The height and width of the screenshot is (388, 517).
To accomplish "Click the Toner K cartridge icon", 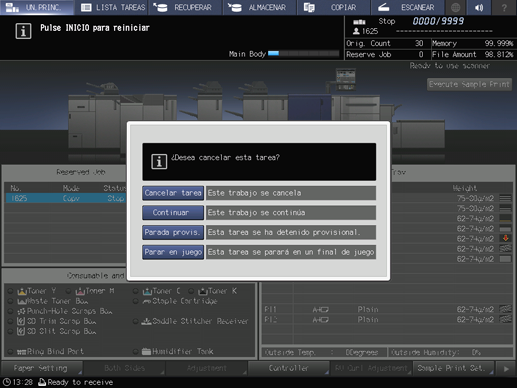I will [203, 291].
